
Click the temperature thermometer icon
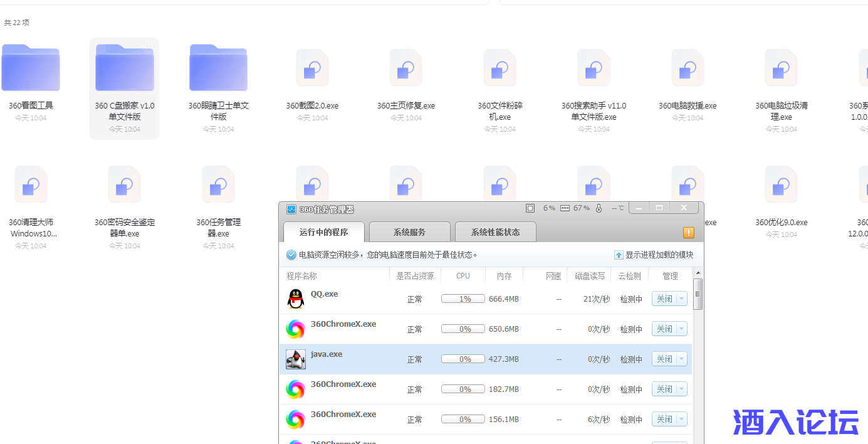pos(599,208)
